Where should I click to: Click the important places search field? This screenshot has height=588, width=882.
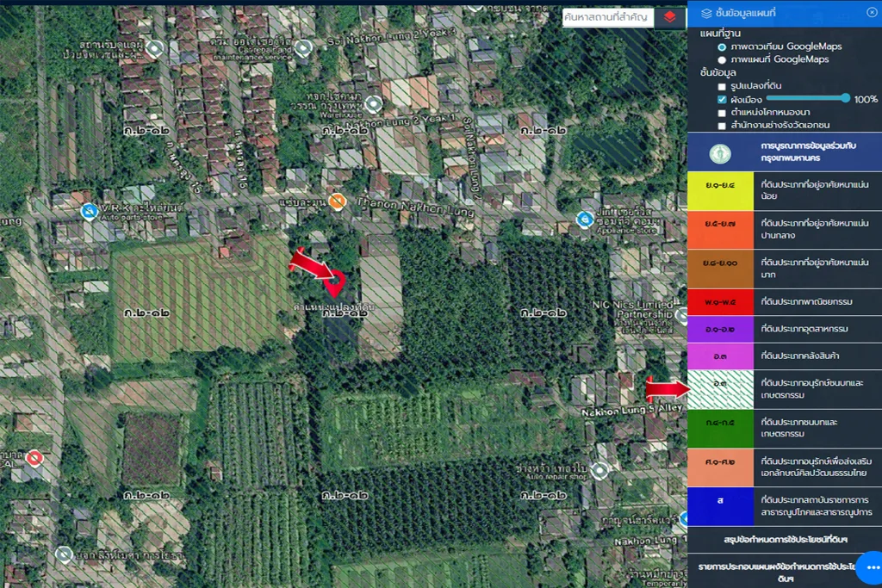coord(607,17)
